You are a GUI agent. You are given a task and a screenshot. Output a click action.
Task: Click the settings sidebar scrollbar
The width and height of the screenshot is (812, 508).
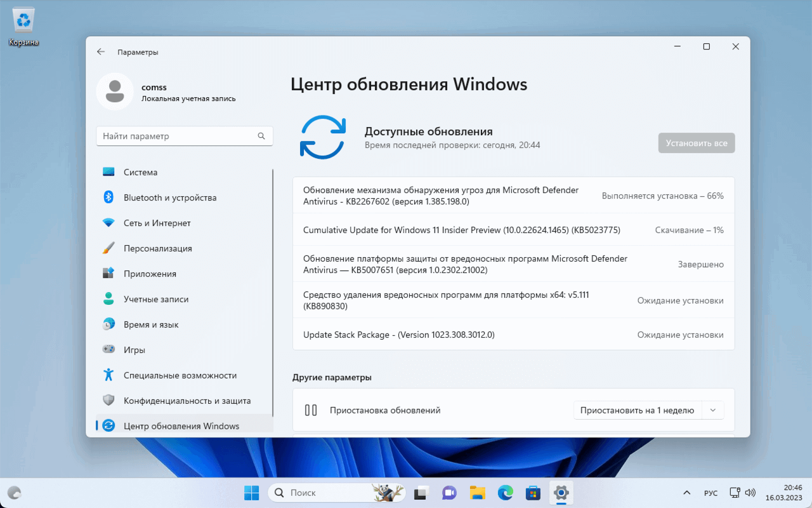tap(273, 292)
